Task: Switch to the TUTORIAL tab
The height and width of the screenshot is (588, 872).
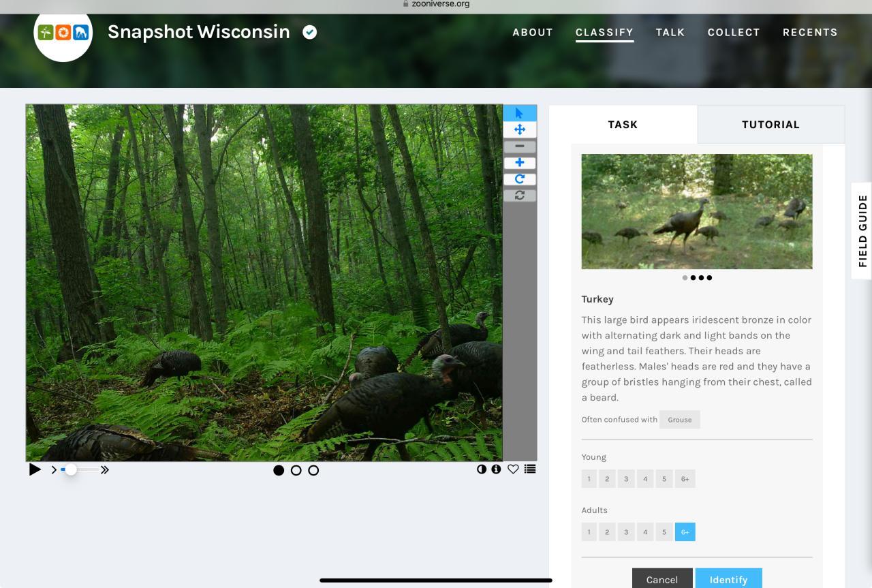Action: click(770, 125)
